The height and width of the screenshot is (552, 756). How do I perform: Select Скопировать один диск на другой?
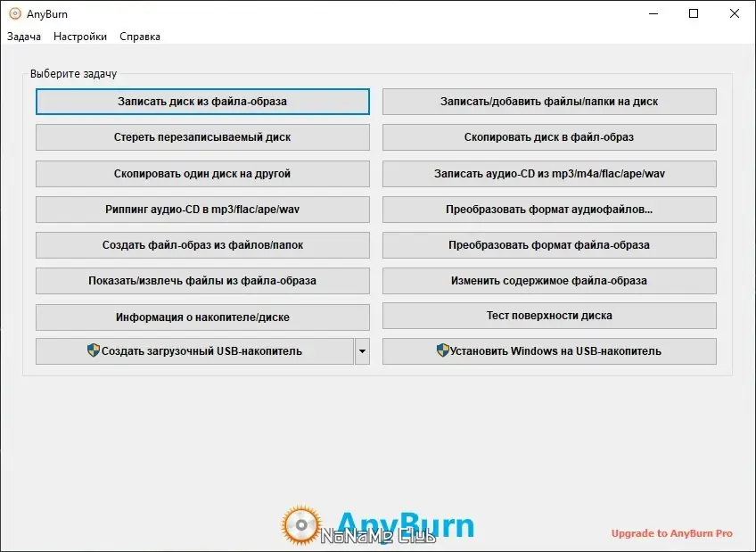(x=202, y=174)
